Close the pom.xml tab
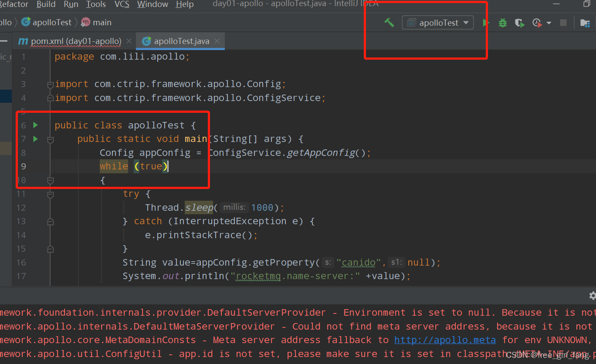 (129, 41)
